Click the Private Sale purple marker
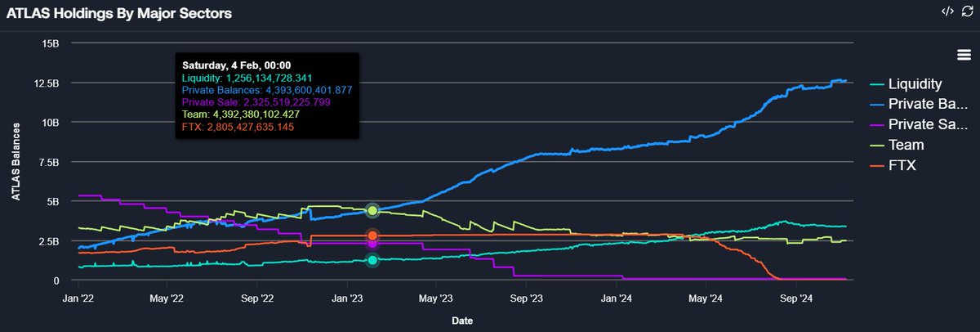This screenshot has width=980, height=332. pyautogui.click(x=372, y=244)
